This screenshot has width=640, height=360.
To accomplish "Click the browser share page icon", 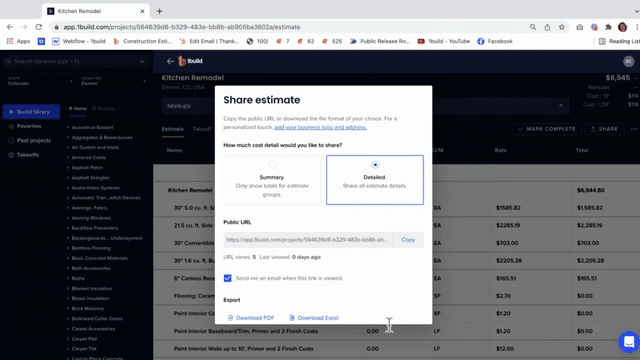I will [547, 27].
